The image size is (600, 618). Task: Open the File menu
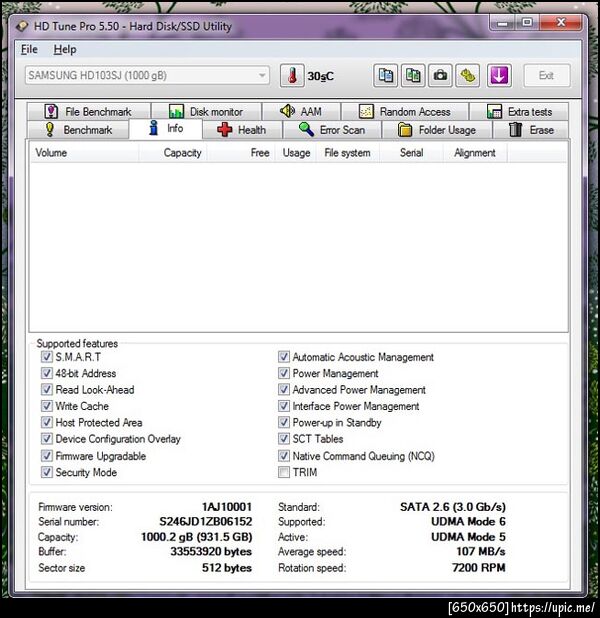tap(29, 50)
